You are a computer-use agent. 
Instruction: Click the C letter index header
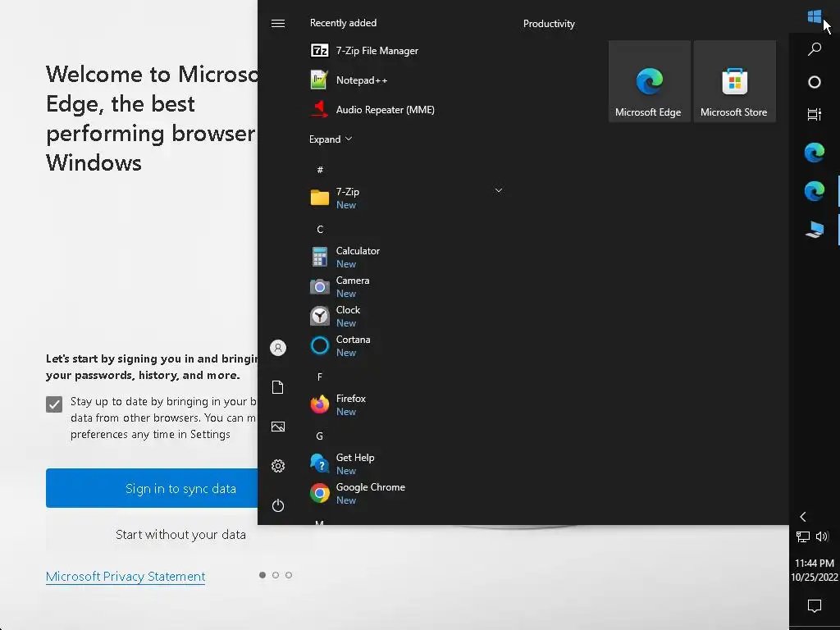[x=320, y=230]
